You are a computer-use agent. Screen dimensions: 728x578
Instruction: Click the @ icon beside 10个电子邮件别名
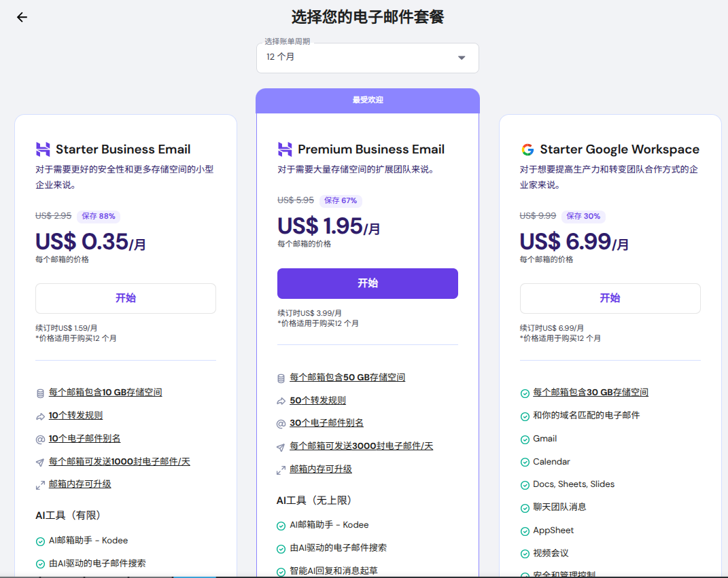pos(39,438)
